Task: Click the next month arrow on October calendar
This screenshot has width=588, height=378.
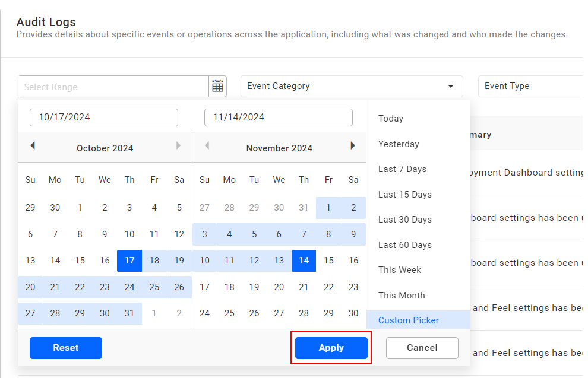Action: click(178, 146)
